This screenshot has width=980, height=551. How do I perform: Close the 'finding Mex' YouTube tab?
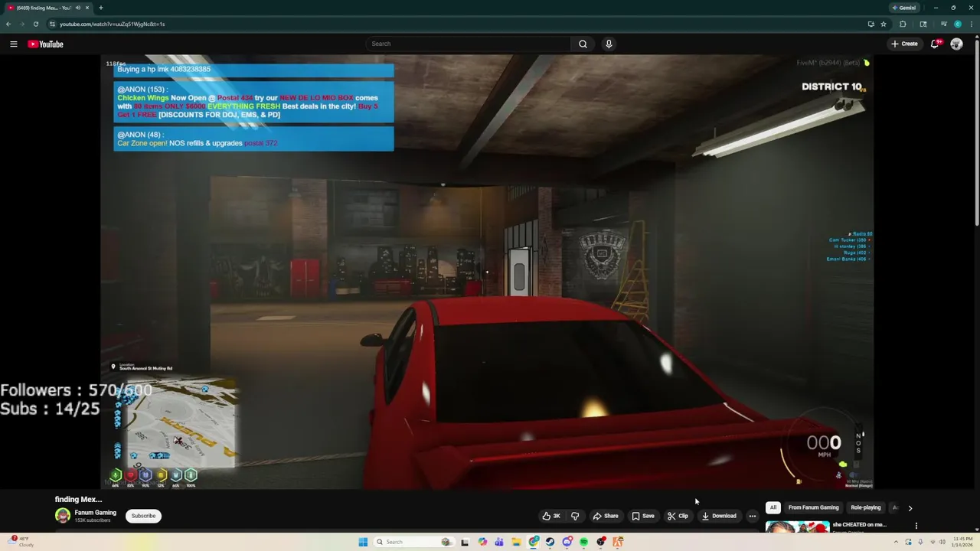(x=87, y=8)
